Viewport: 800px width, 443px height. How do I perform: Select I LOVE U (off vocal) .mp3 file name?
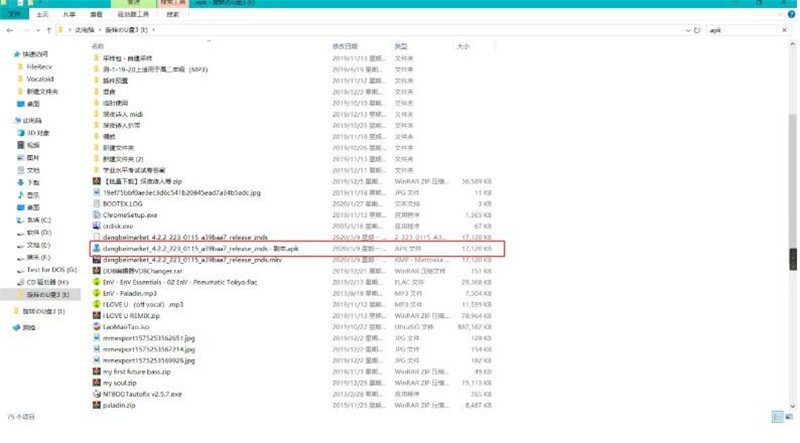[x=143, y=305]
